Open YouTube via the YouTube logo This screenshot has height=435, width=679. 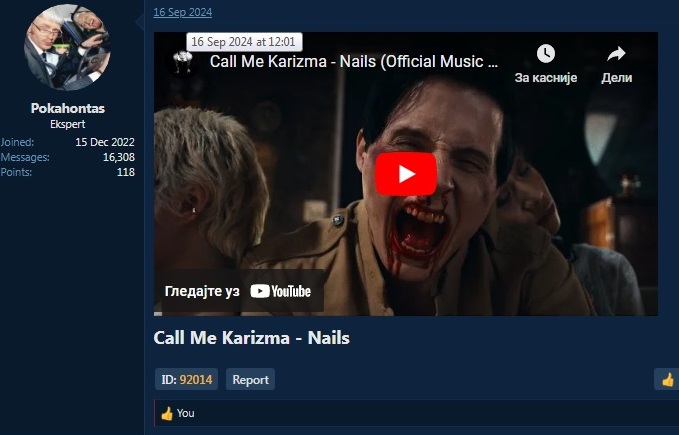[x=281, y=291]
